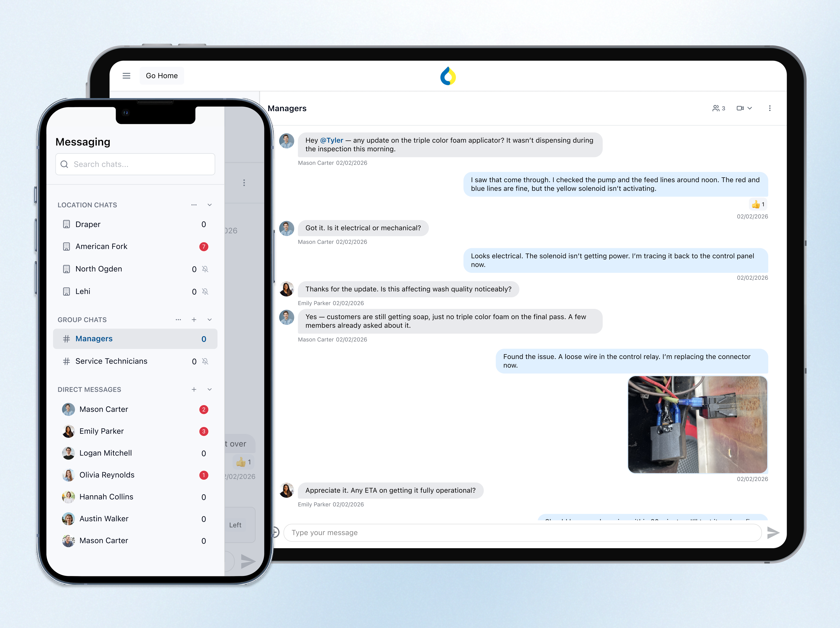The height and width of the screenshot is (628, 840).
Task: View the Managers chat member count
Action: coord(719,108)
